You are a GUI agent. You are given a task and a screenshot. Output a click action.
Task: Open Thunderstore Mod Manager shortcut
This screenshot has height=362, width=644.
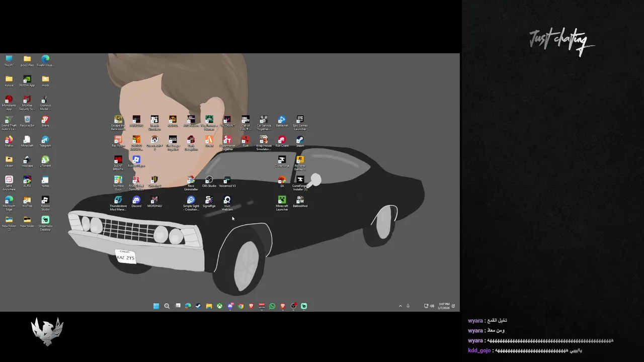118,204
